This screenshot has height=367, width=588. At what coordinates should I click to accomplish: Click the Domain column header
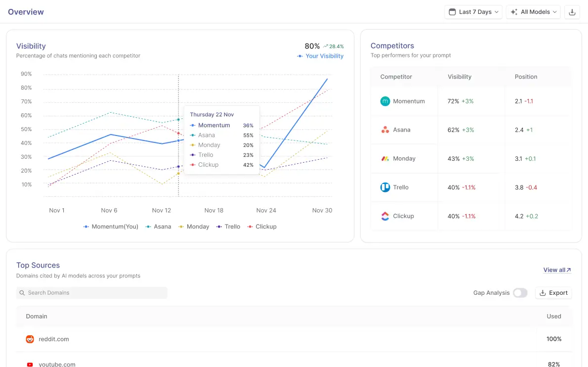point(37,316)
